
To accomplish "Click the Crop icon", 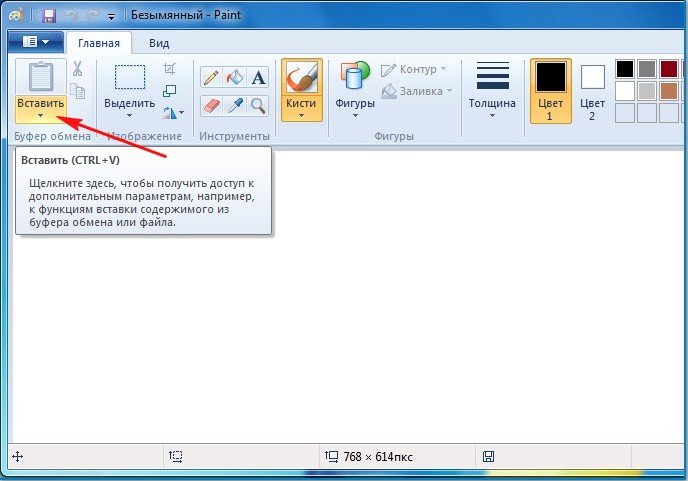I will 169,69.
